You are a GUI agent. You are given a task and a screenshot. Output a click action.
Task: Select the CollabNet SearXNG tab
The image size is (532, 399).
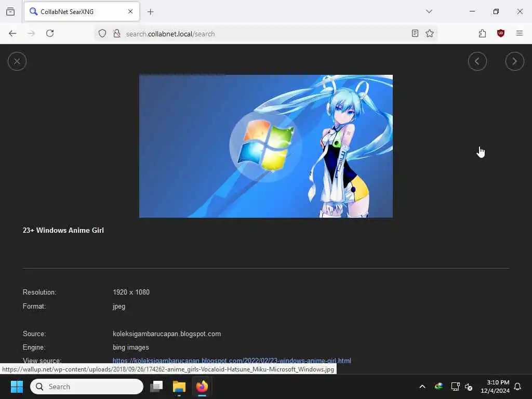tap(82, 11)
